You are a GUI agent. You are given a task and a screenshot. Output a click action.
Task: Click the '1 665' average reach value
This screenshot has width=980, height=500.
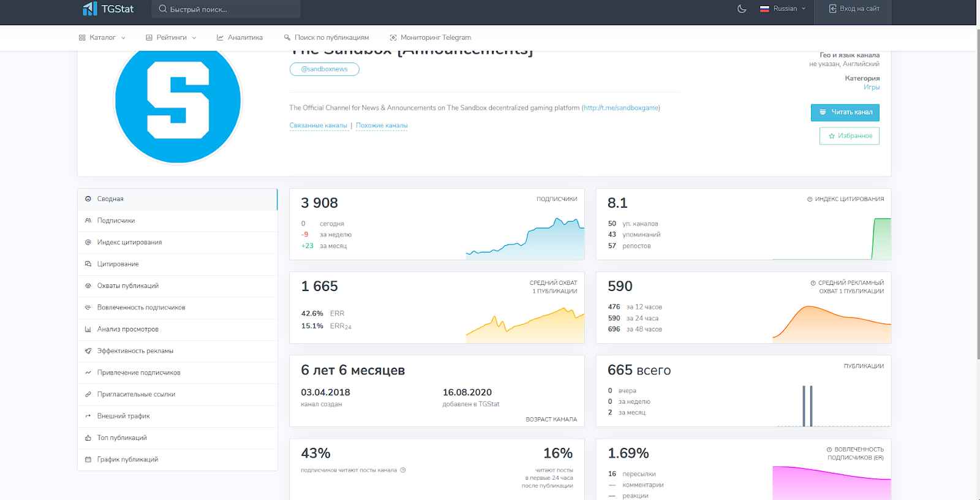(319, 286)
